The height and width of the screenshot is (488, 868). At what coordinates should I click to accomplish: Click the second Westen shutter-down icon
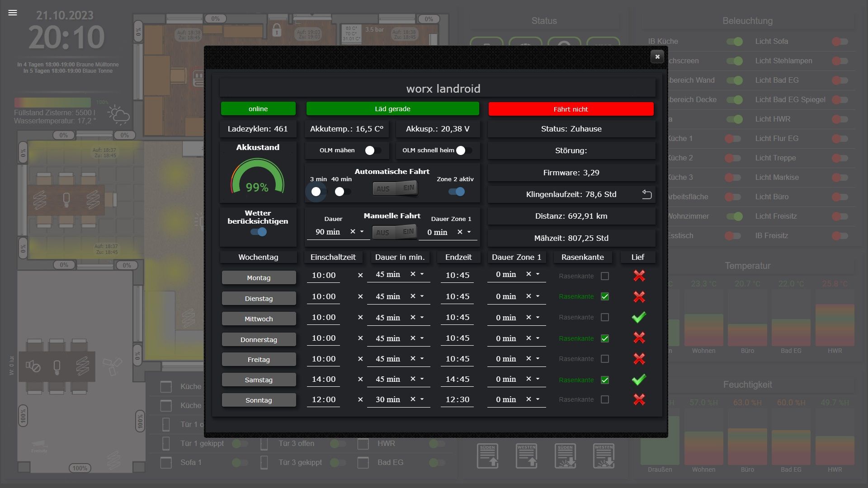pos(604,455)
